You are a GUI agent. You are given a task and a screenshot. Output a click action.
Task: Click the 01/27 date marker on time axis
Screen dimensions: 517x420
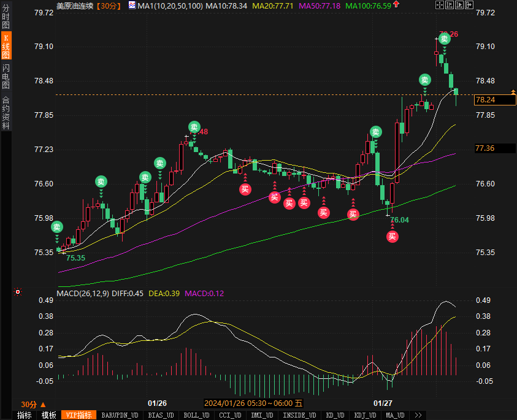point(383,403)
